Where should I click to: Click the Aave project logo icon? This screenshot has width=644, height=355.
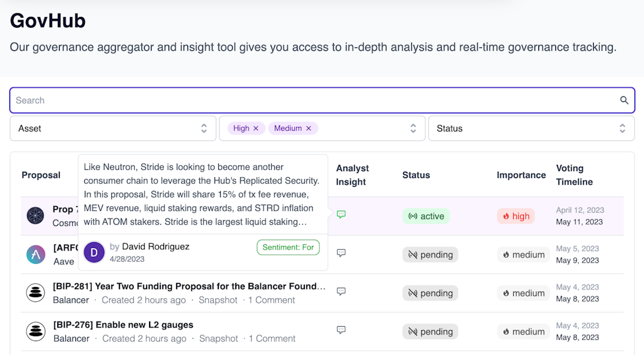coord(35,254)
